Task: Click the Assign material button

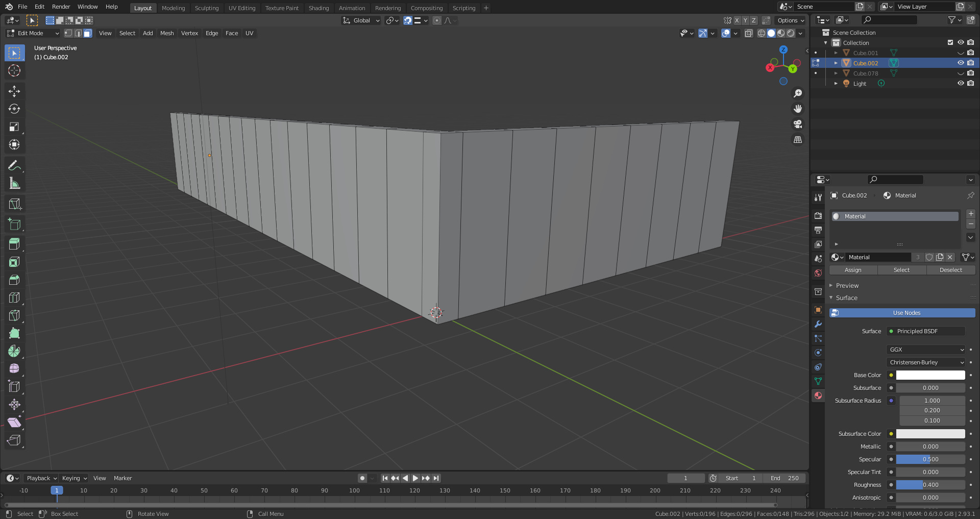Action: 853,270
